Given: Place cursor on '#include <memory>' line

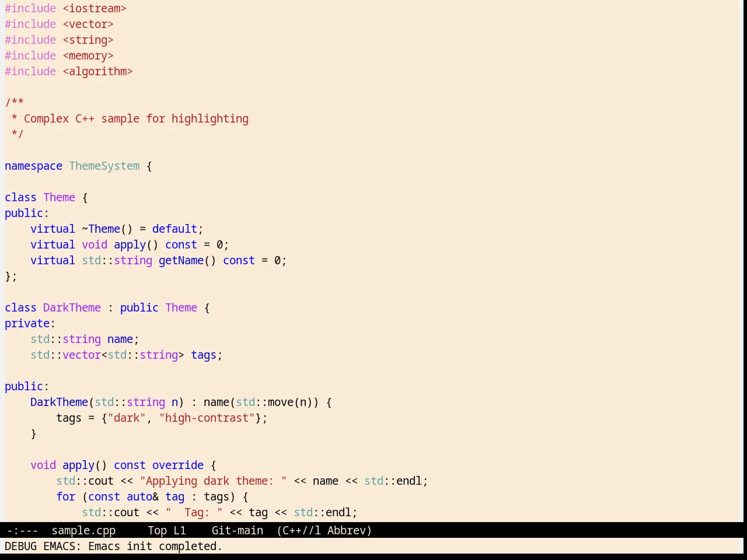Looking at the screenshot, I should (59, 55).
